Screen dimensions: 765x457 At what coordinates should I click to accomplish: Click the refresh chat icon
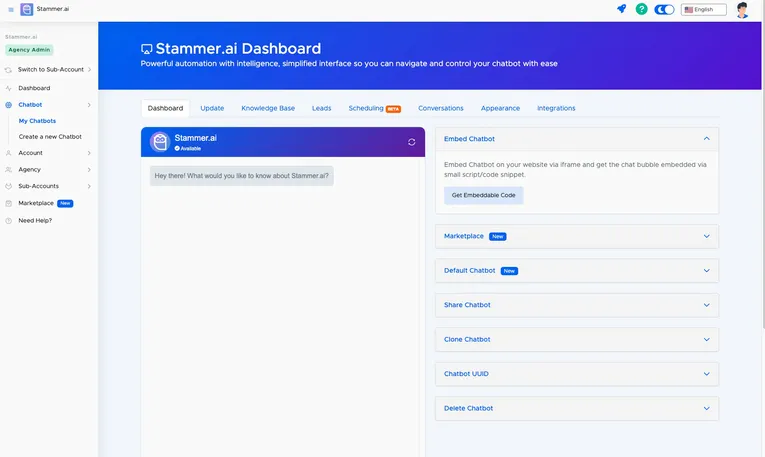[412, 142]
